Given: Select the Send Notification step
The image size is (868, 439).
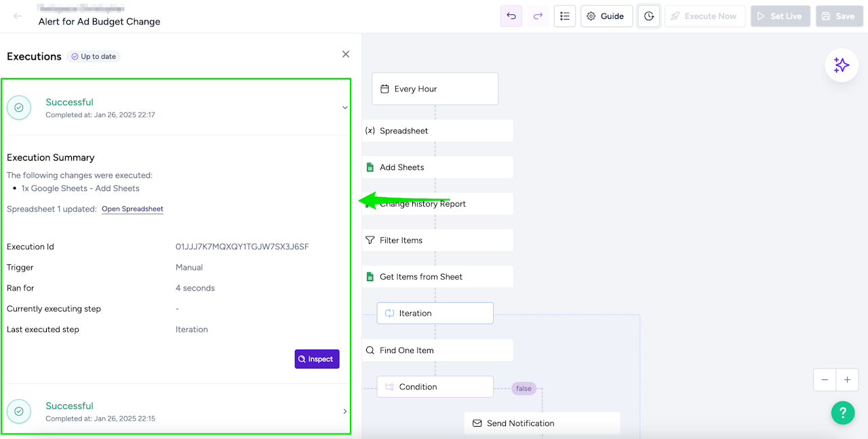Looking at the screenshot, I should 542,423.
